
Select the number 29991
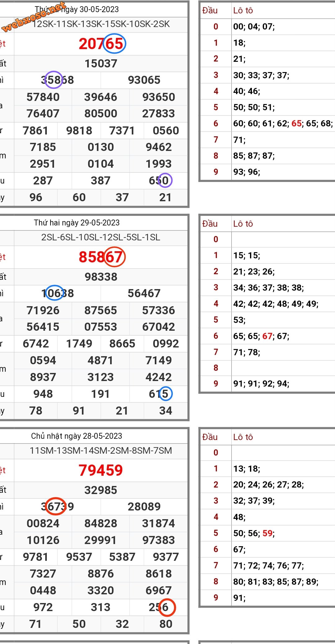[101, 540]
